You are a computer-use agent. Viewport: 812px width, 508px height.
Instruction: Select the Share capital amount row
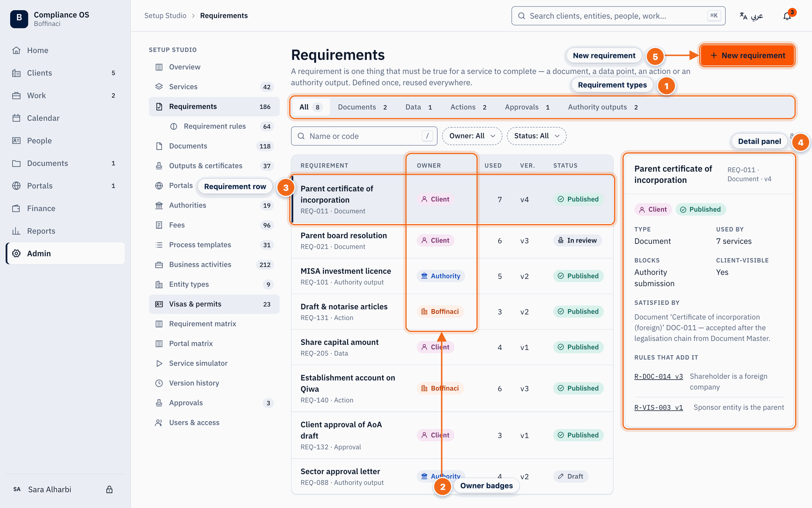coord(452,347)
